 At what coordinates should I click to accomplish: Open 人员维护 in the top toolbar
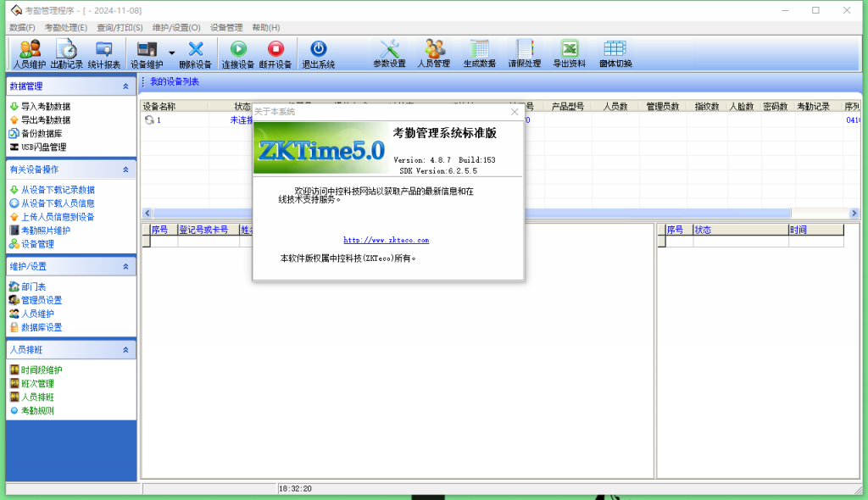click(30, 53)
